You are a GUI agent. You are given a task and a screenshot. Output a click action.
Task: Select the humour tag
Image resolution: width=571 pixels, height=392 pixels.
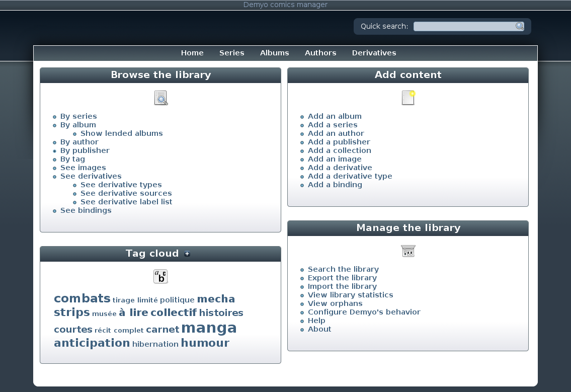tap(205, 343)
